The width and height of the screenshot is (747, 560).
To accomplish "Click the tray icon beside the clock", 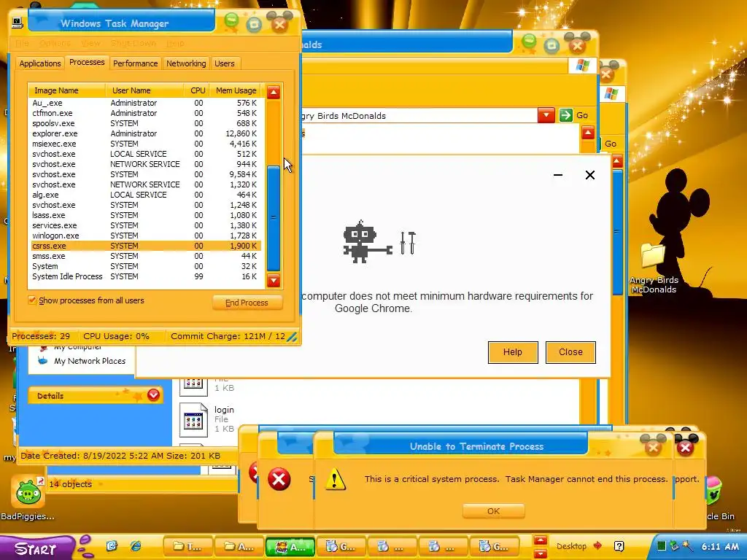I will pos(686,546).
